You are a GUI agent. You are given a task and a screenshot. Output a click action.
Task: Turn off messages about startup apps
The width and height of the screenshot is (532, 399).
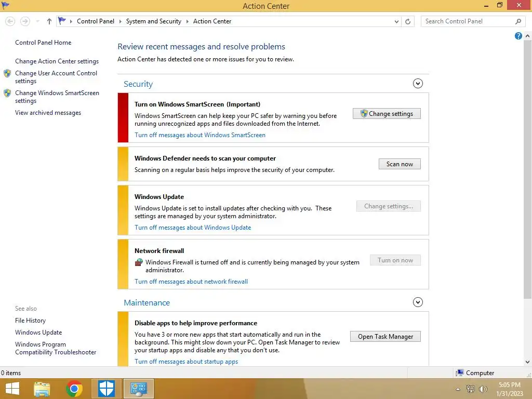[187, 362]
